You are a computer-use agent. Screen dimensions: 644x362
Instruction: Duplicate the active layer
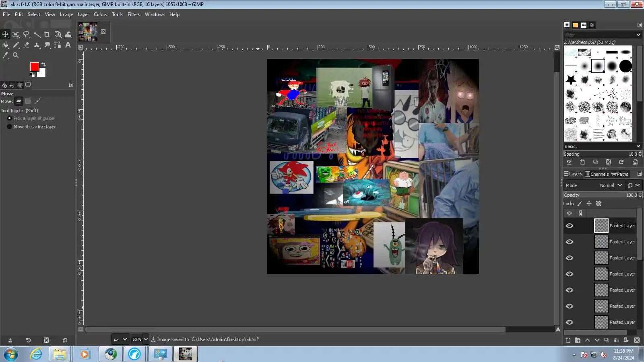pyautogui.click(x=607, y=340)
